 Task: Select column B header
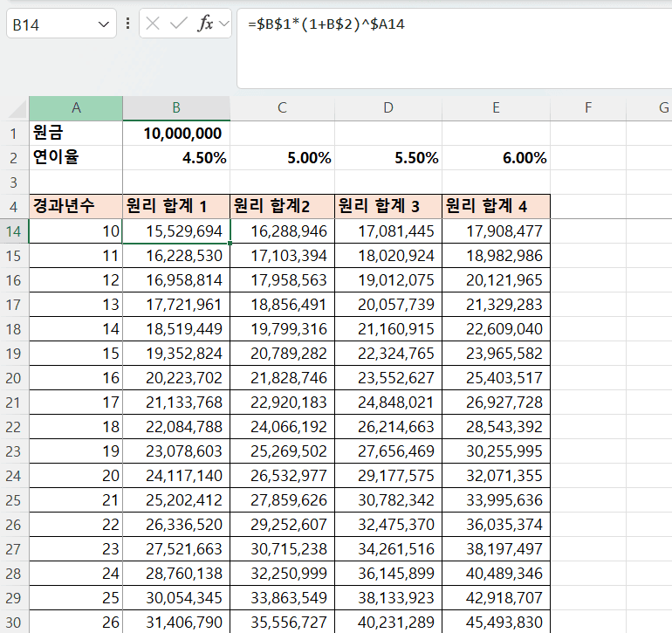click(176, 108)
